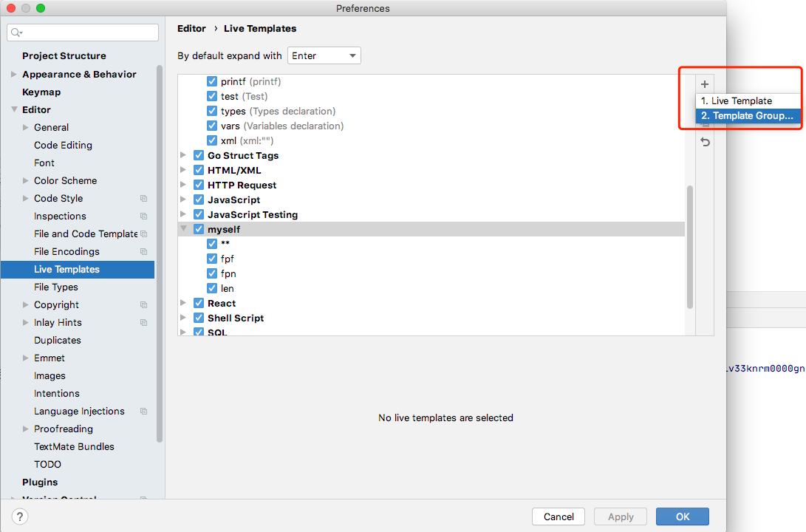806x532 pixels.
Task: Toggle the HTML/XML group checkbox
Action: 199,170
